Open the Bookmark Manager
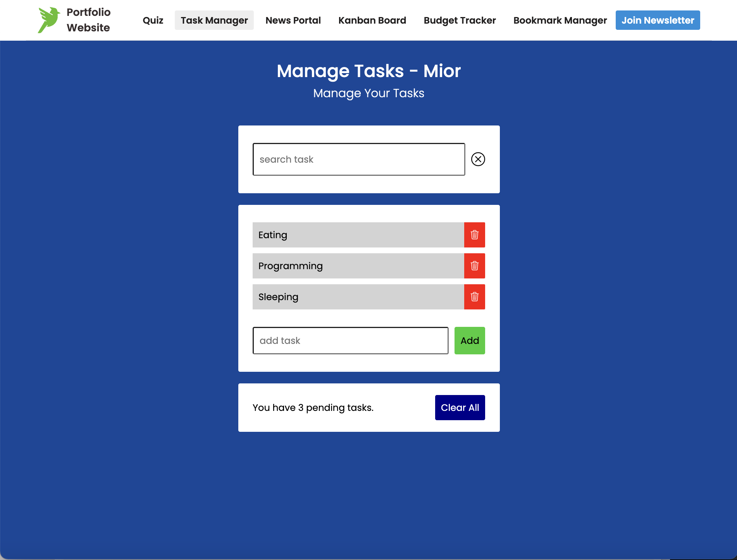 click(560, 20)
